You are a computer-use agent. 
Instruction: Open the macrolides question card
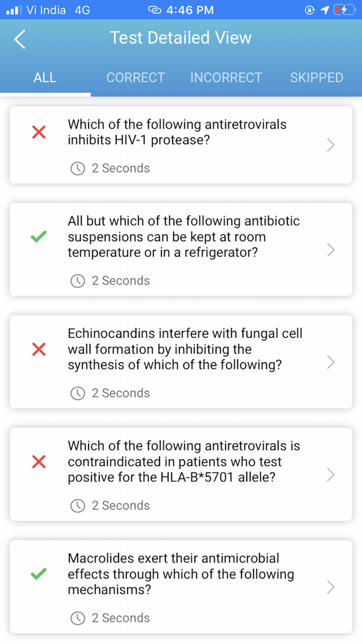(x=181, y=574)
